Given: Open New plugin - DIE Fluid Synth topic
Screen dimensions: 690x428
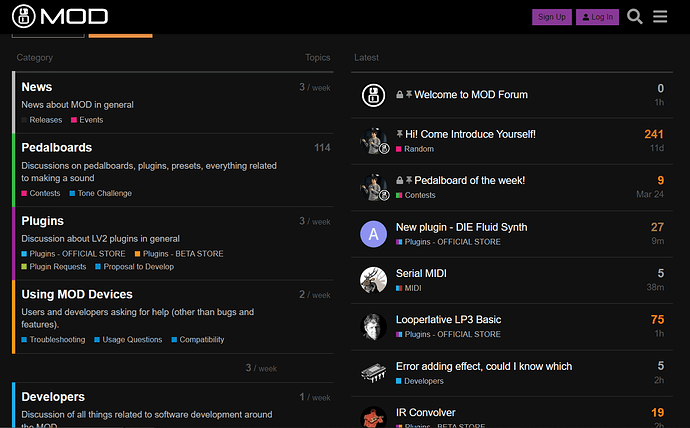Looking at the screenshot, I should (x=461, y=227).
